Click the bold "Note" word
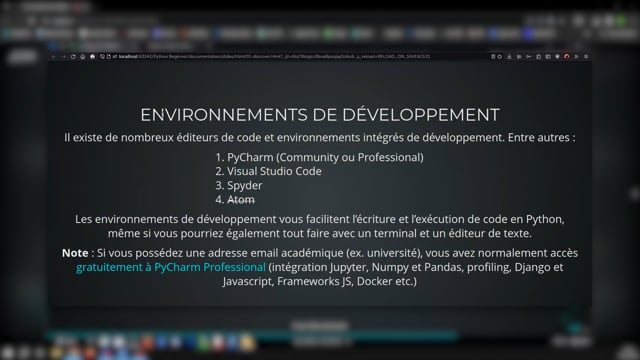Image resolution: width=640 pixels, height=360 pixels. [x=75, y=253]
